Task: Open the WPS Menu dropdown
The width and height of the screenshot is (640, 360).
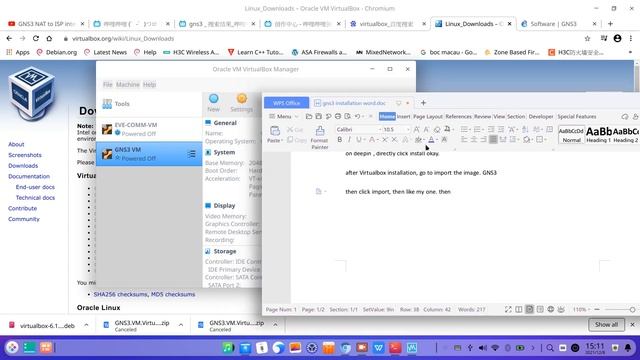Action: click(x=284, y=116)
